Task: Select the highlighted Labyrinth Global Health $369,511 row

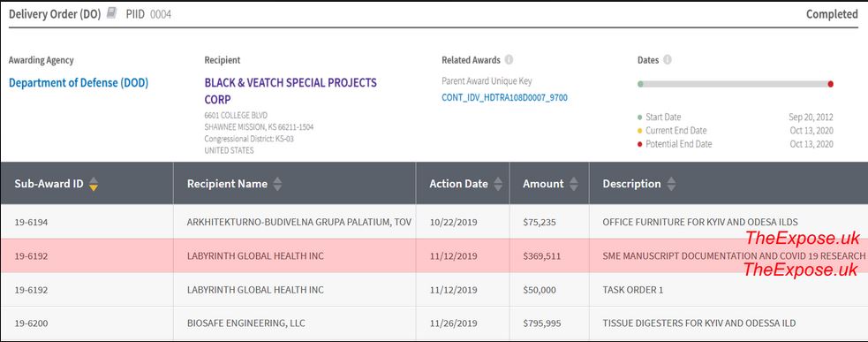Action: (x=434, y=256)
